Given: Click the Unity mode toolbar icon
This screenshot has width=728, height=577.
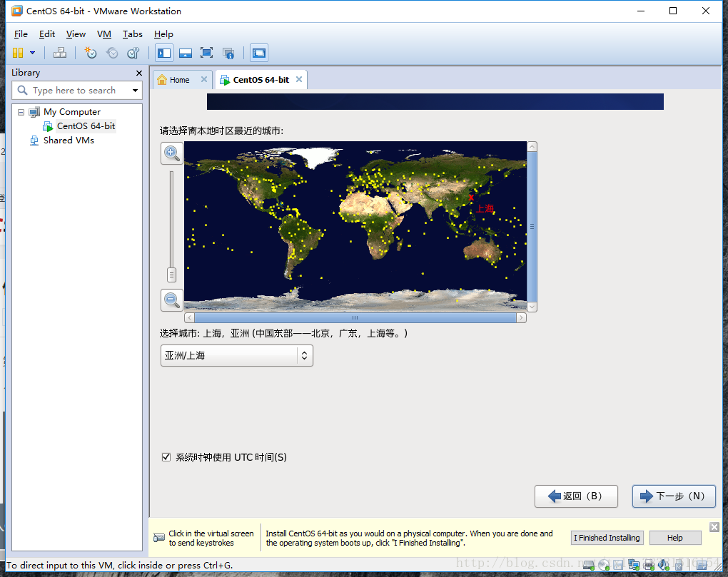Looking at the screenshot, I should coord(228,53).
